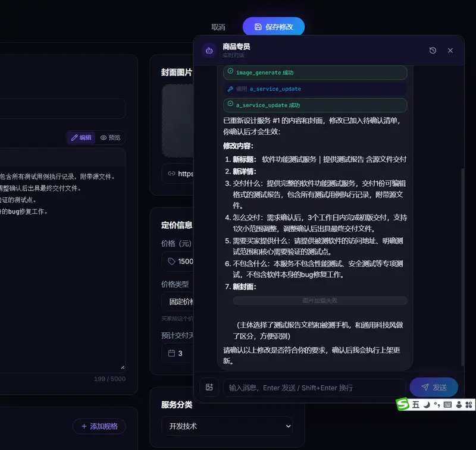Image resolution: width=476 pixels, height=450 pixels.
Task: Toggle the punctuation mode icon in the IME bar
Action: tap(437, 404)
